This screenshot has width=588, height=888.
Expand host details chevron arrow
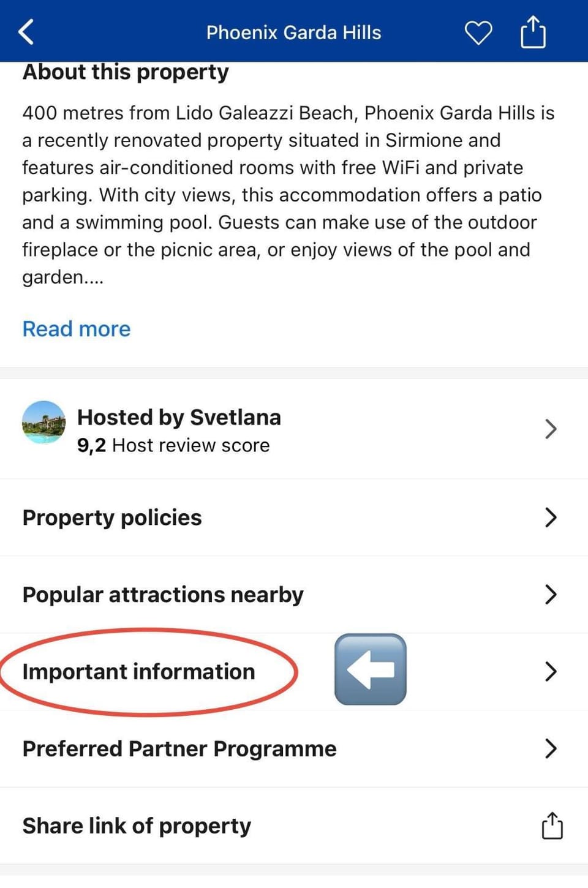point(551,429)
